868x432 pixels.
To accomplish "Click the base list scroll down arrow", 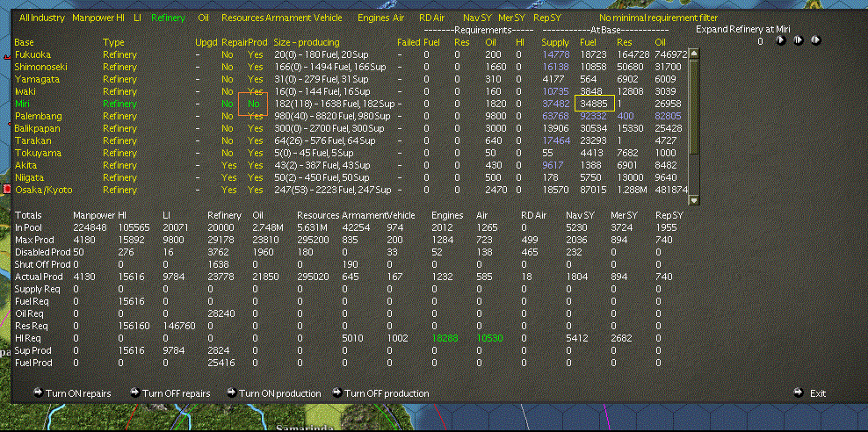I will pyautogui.click(x=693, y=199).
